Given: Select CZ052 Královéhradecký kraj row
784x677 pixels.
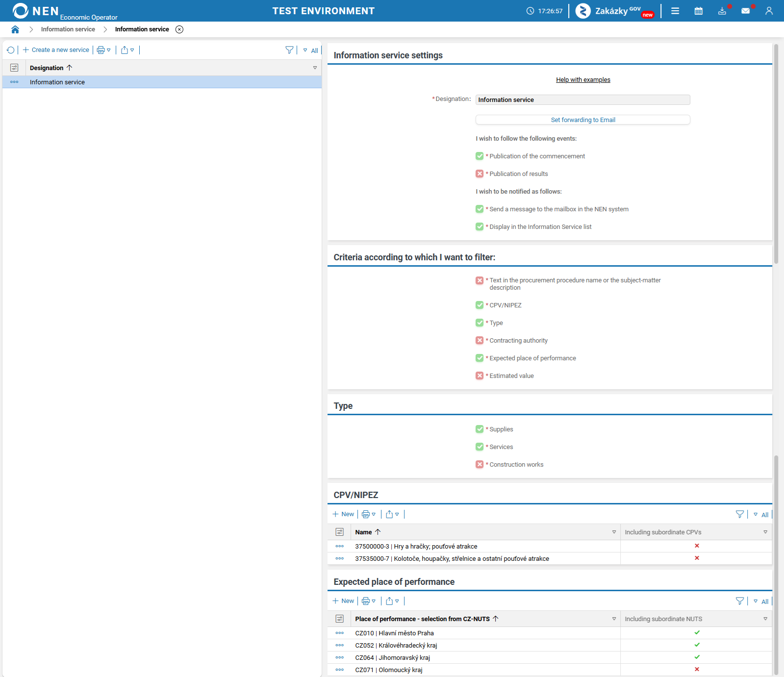Looking at the screenshot, I should tap(550, 645).
